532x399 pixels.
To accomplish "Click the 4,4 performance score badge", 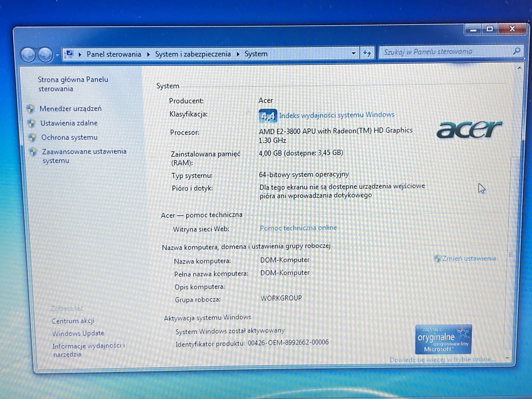I will point(268,116).
